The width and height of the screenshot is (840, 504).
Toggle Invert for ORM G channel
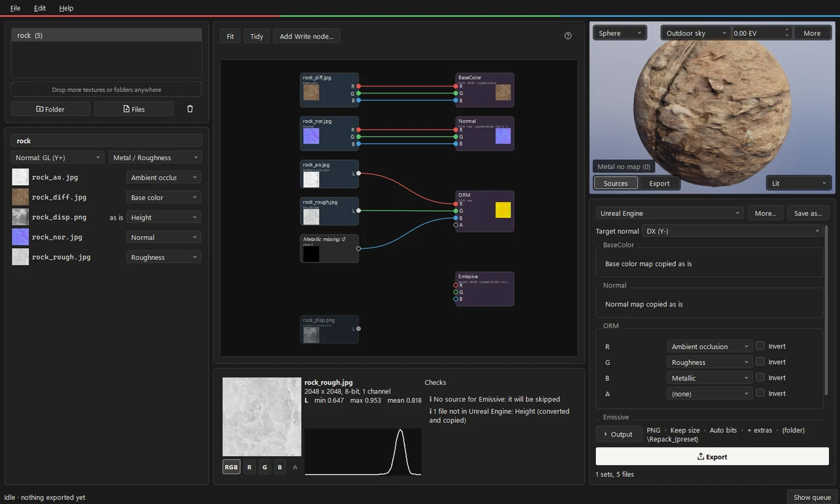tap(760, 362)
